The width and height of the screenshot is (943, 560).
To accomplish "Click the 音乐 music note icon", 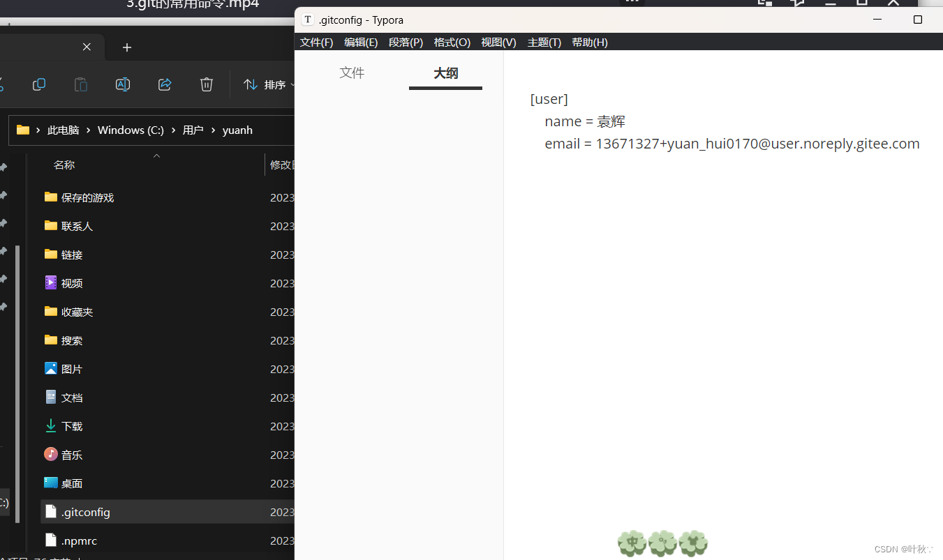I will pyautogui.click(x=50, y=454).
